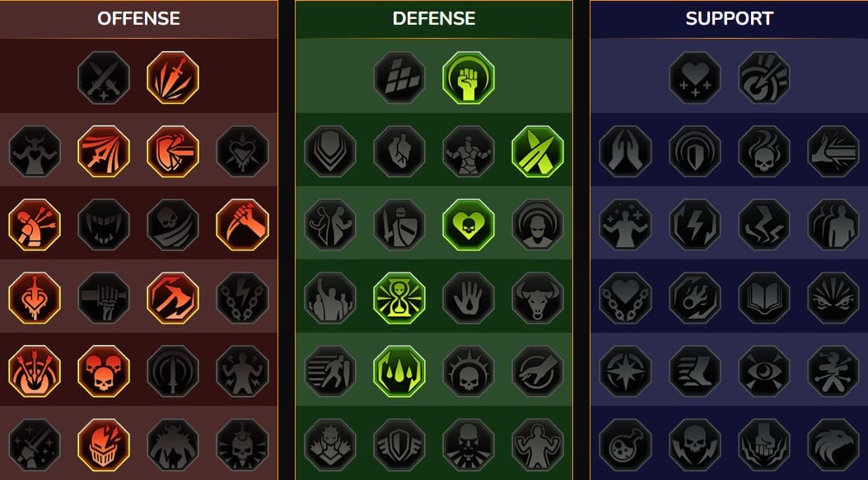Image resolution: width=868 pixels, height=480 pixels.
Task: Click the green skull heart mastery
Action: point(469,225)
